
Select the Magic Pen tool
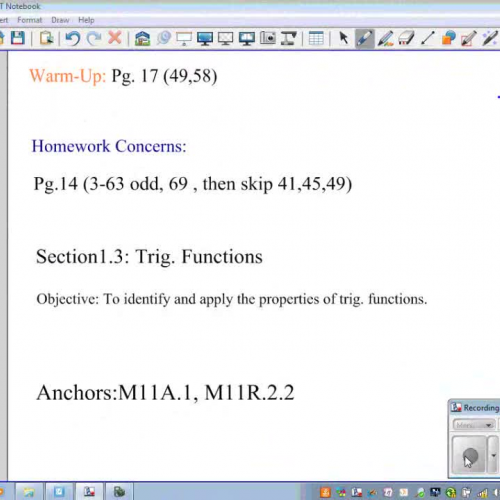pos(490,38)
